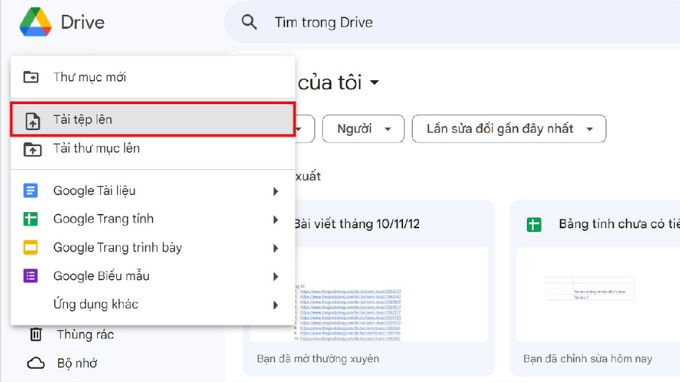Open the spreadsheet preview thumbnail
This screenshot has width=680, height=382.
point(598,294)
